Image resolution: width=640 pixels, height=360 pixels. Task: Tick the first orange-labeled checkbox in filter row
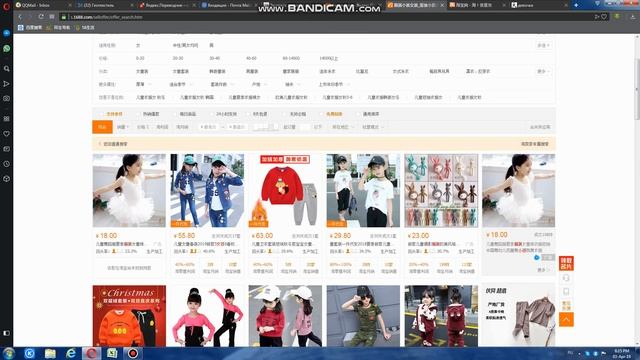pyautogui.click(x=102, y=114)
